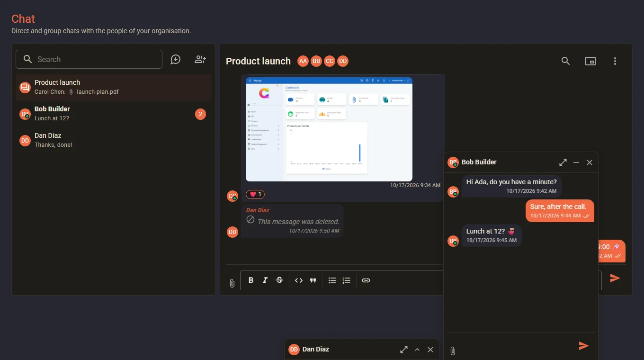Click the "Sure, after the call." message bubble
Image resolution: width=644 pixels, height=360 pixels.
560,210
